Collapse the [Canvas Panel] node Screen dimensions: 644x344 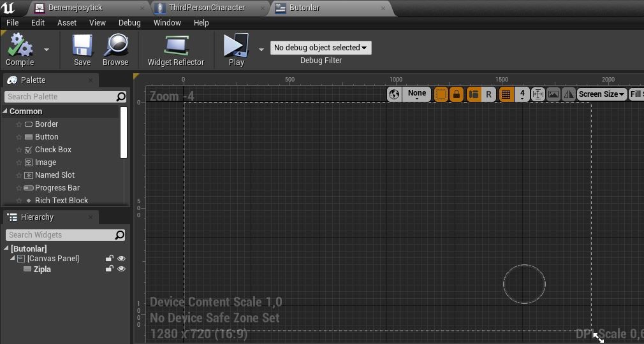(12, 258)
